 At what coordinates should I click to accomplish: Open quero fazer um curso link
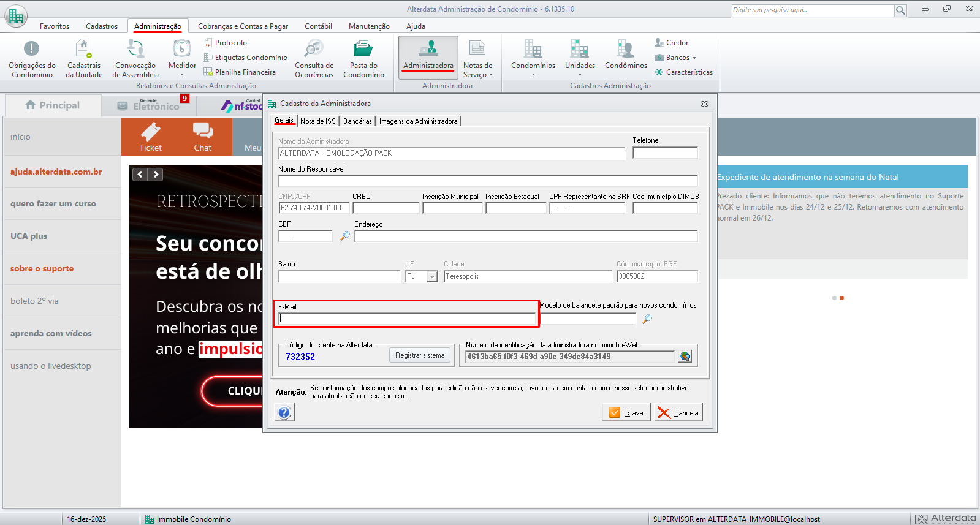point(53,204)
